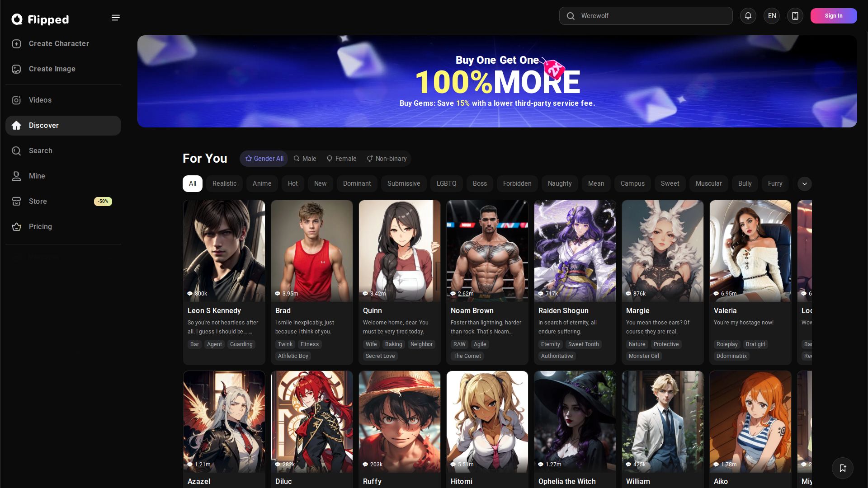The image size is (868, 488).
Task: Click the mobile app phone icon
Action: (x=795, y=16)
